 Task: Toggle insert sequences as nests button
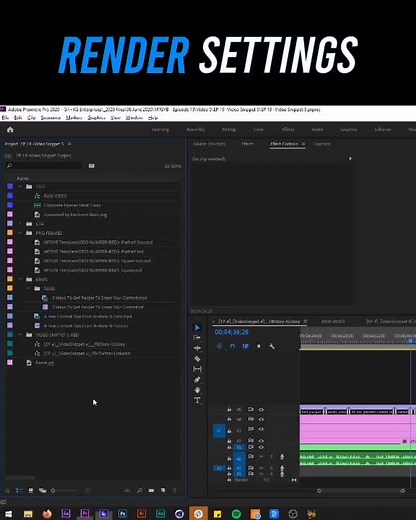pyautogui.click(x=219, y=346)
